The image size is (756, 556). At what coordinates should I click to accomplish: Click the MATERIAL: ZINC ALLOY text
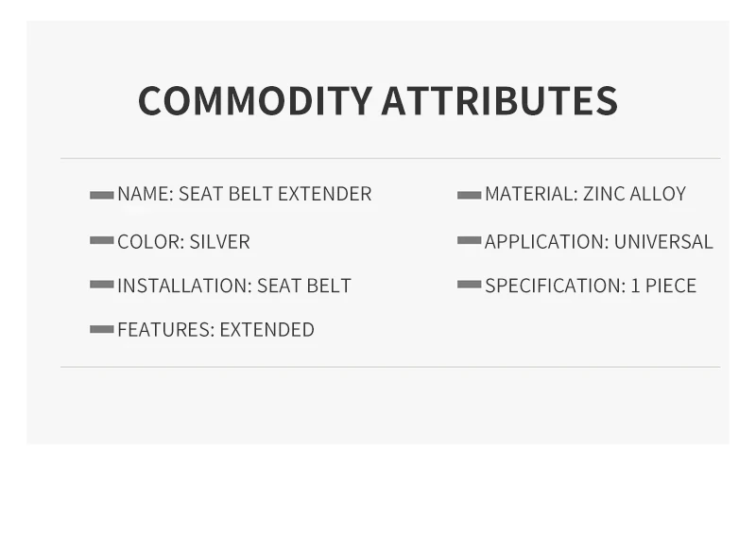[585, 194]
